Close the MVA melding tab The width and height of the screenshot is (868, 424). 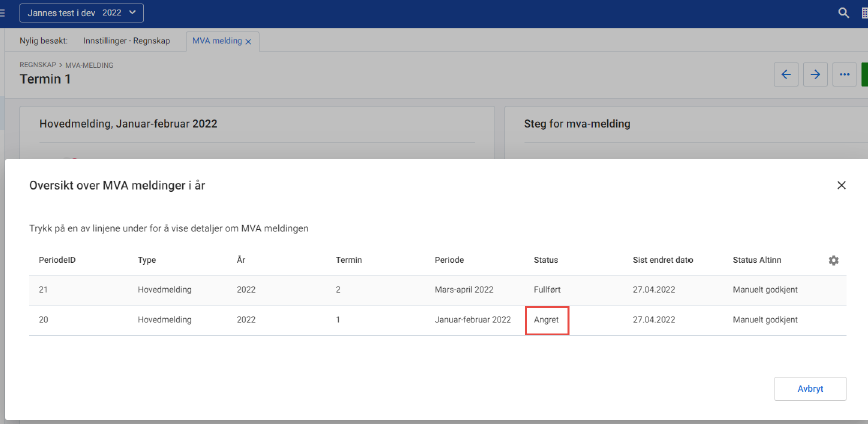pyautogui.click(x=248, y=41)
